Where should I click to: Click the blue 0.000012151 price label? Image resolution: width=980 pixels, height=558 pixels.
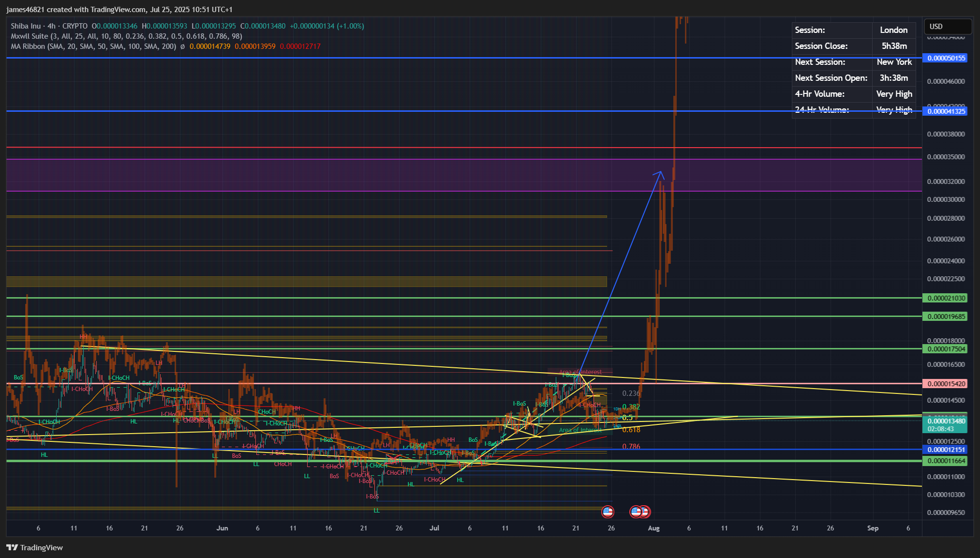coord(945,450)
